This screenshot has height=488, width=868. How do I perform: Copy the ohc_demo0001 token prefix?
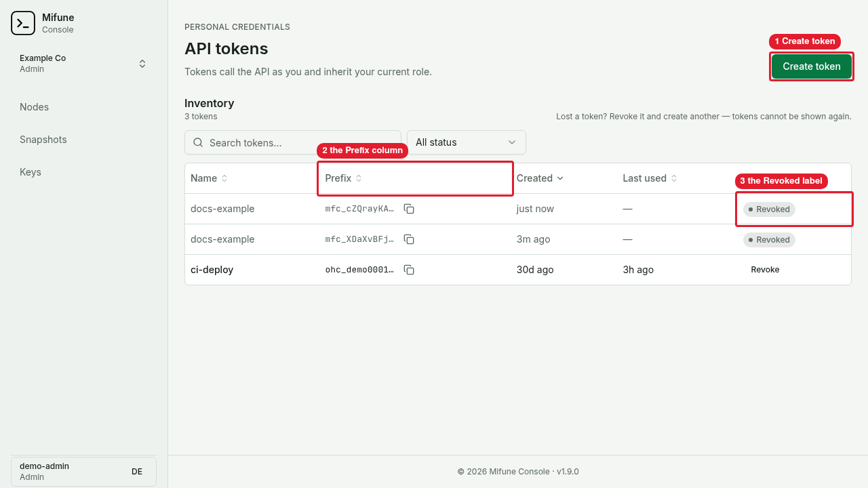tap(409, 270)
